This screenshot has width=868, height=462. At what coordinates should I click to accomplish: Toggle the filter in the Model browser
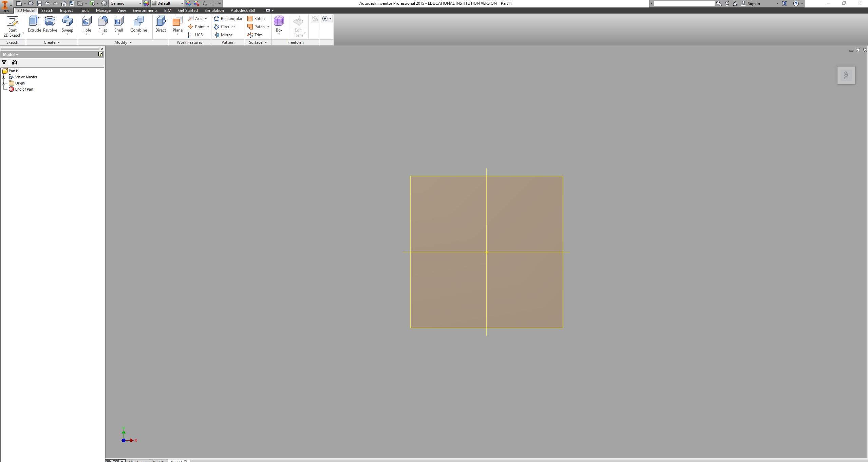coord(4,62)
